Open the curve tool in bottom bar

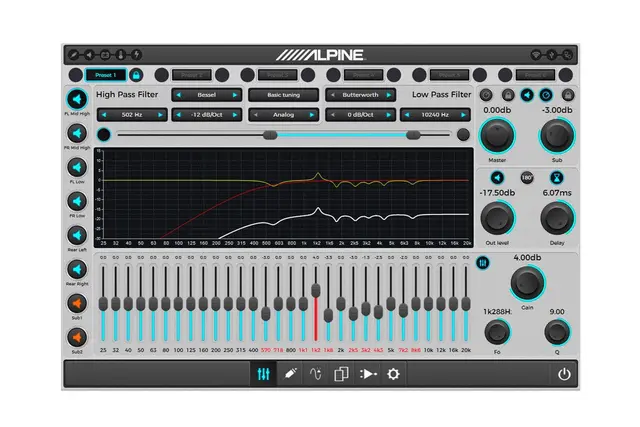[x=316, y=374]
